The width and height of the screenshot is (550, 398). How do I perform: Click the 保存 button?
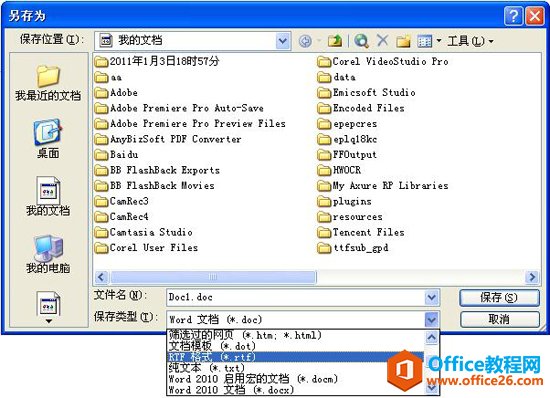pyautogui.click(x=499, y=298)
